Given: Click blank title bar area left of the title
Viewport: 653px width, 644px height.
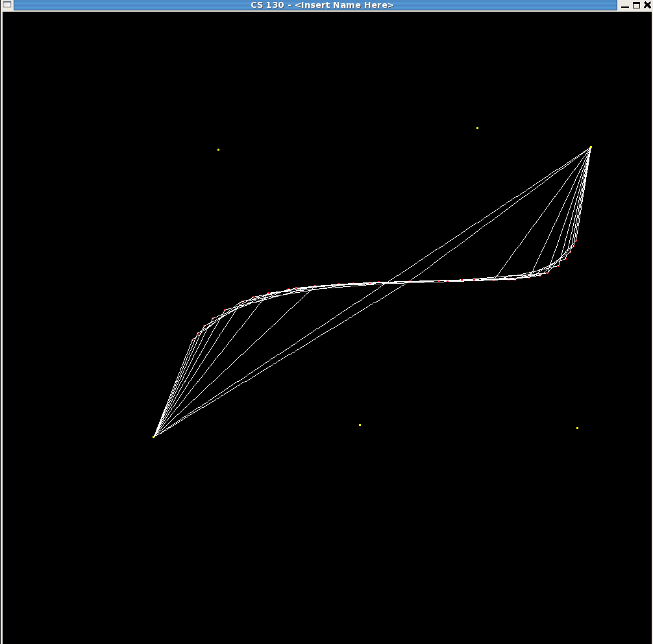Looking at the screenshot, I should click(x=130, y=5).
